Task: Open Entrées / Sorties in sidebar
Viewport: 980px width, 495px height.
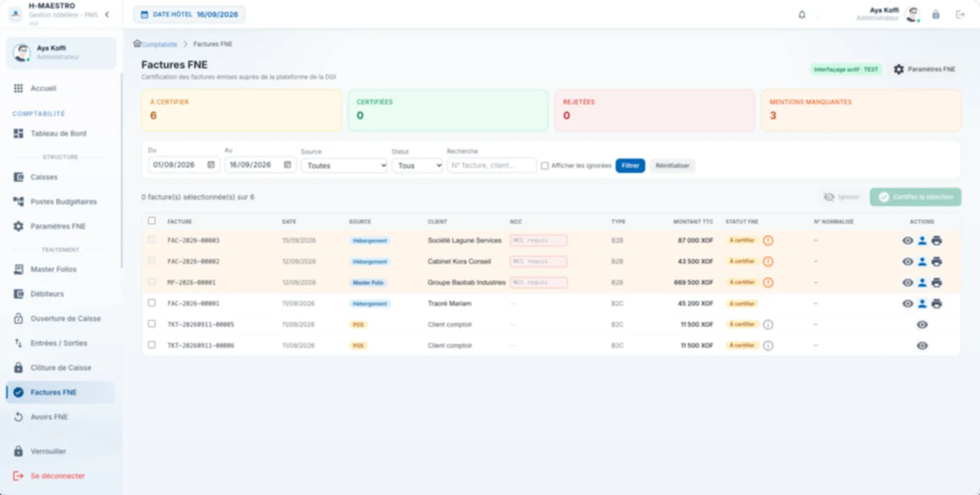Action: [61, 343]
